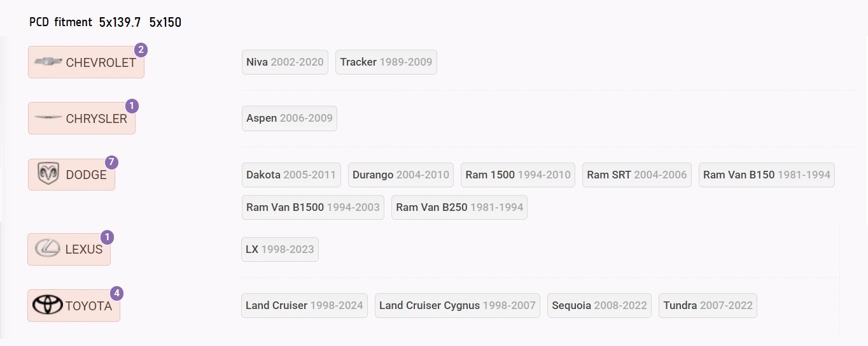Viewport: 868px width, 346px height.
Task: Pick Ram 1500 1994-2010
Action: 518,175
